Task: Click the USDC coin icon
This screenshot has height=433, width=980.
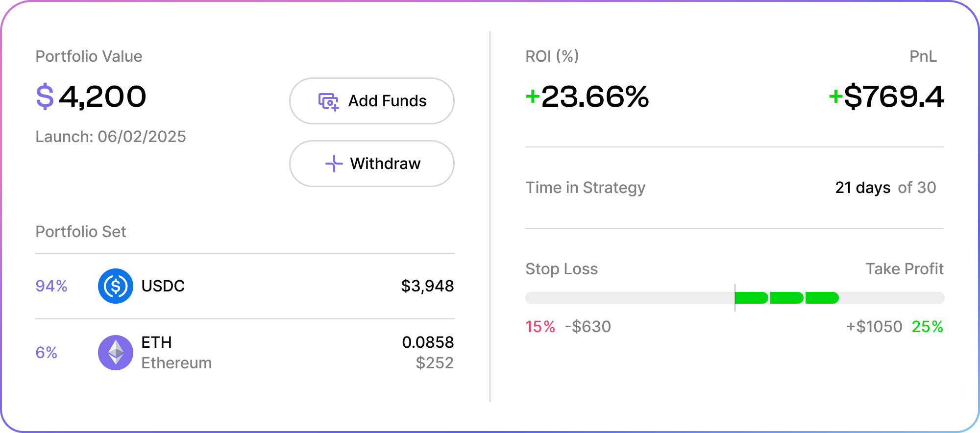Action: click(x=116, y=286)
